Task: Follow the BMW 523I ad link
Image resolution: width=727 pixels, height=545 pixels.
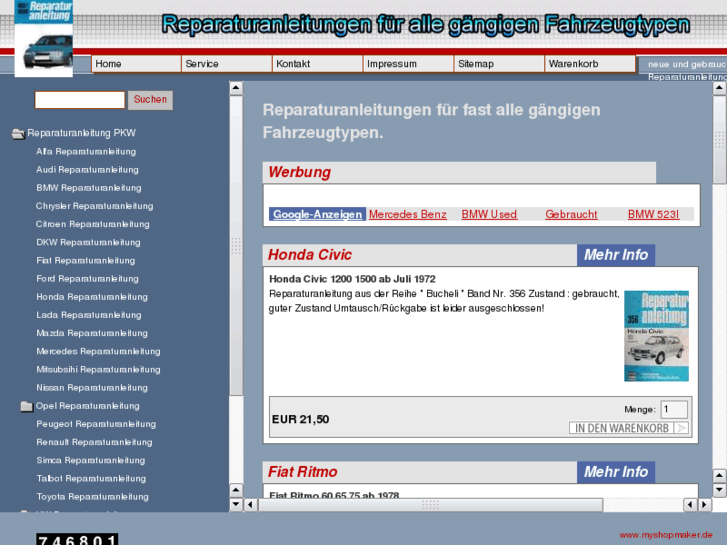Action: click(653, 214)
